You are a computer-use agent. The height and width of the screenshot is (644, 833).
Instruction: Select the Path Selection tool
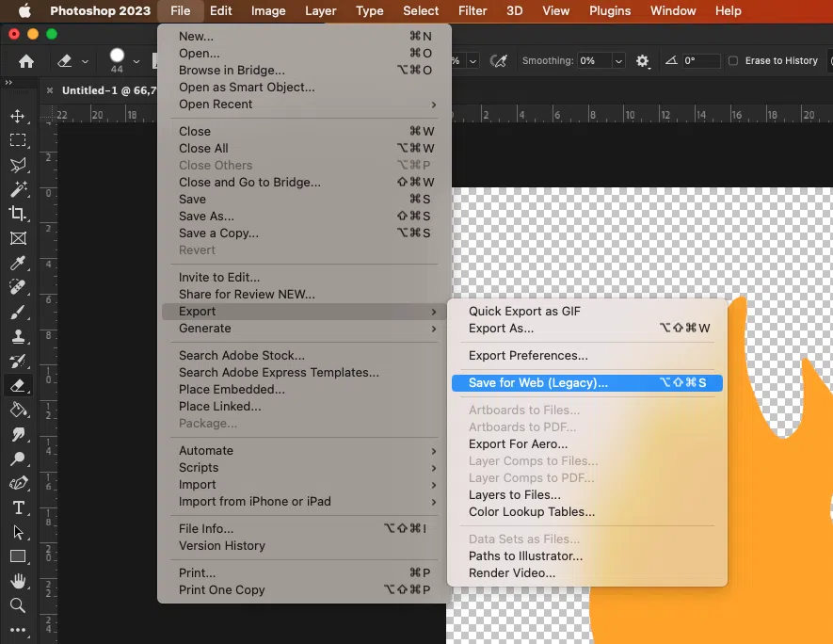click(18, 532)
